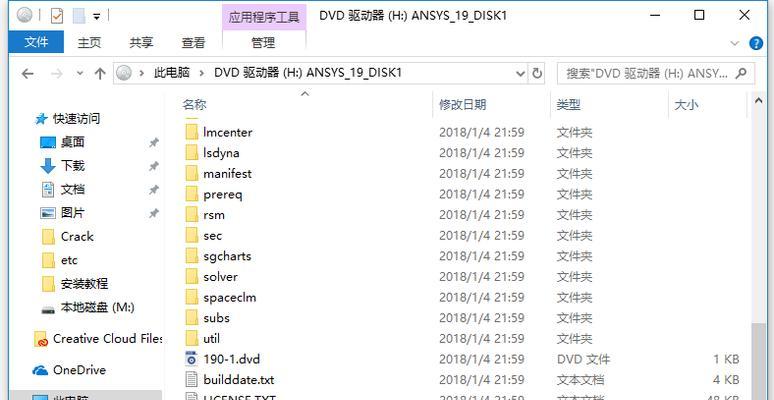Screen dimensions: 774x400
Task: Click the vertical scrollbar up arrow
Action: tap(759, 100)
